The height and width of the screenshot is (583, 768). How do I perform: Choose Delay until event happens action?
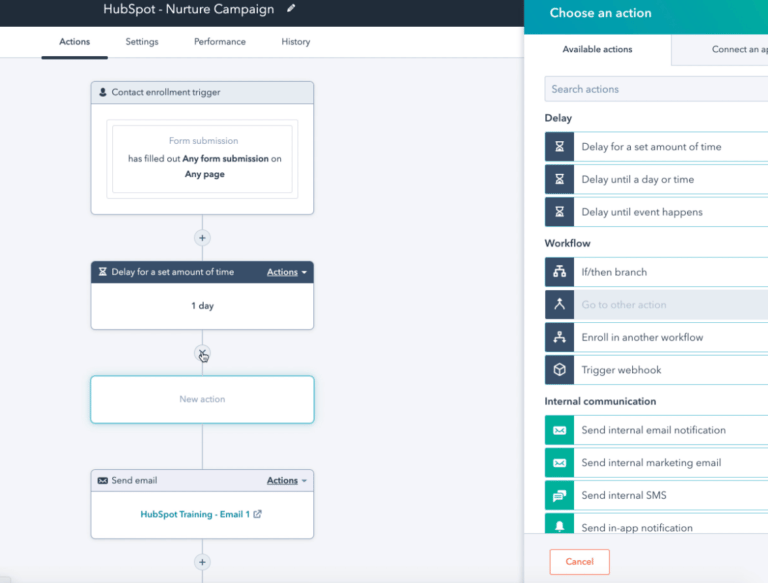656,212
